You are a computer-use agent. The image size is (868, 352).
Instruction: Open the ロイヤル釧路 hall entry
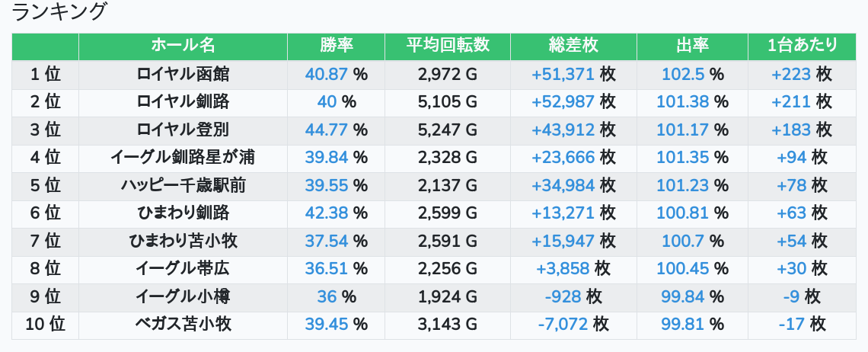click(x=183, y=102)
